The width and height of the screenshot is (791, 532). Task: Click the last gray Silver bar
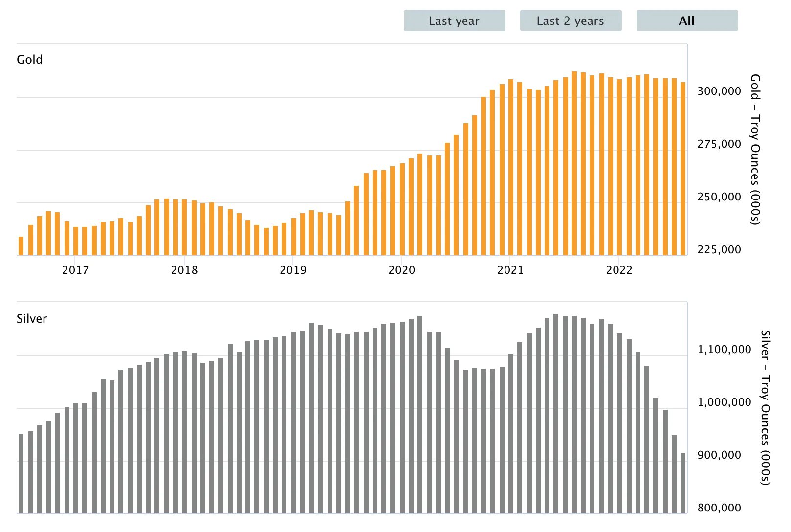tap(683, 483)
